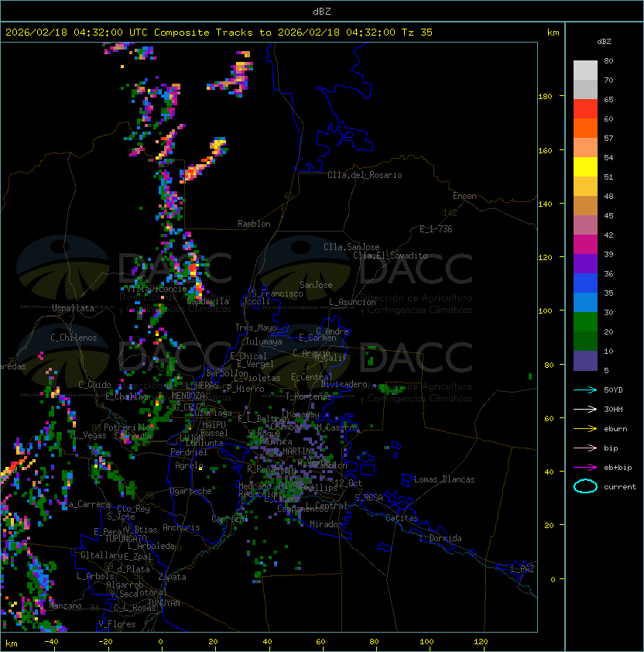
Task: Click the 100 km y-axis tick label
Action: [545, 311]
